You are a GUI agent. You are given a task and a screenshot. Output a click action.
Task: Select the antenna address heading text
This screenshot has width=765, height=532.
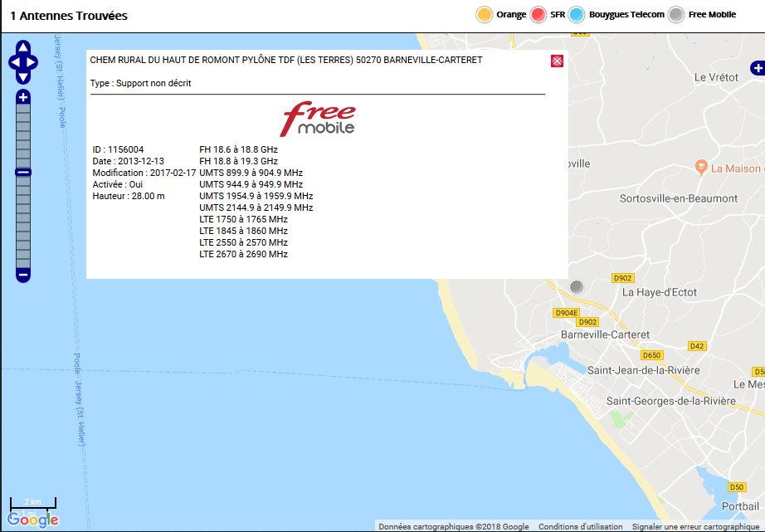point(286,60)
